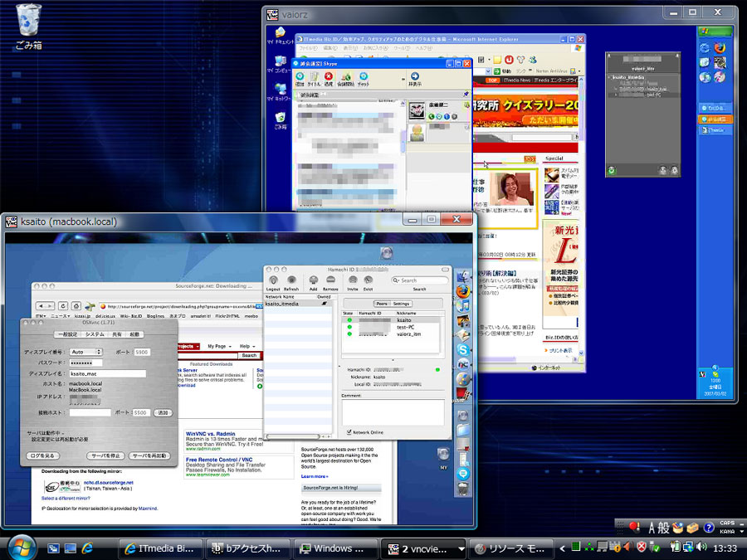Image resolution: width=747 pixels, height=560 pixels.
Task: Open the チャット icon in the Skype toolbar
Action: (x=363, y=79)
